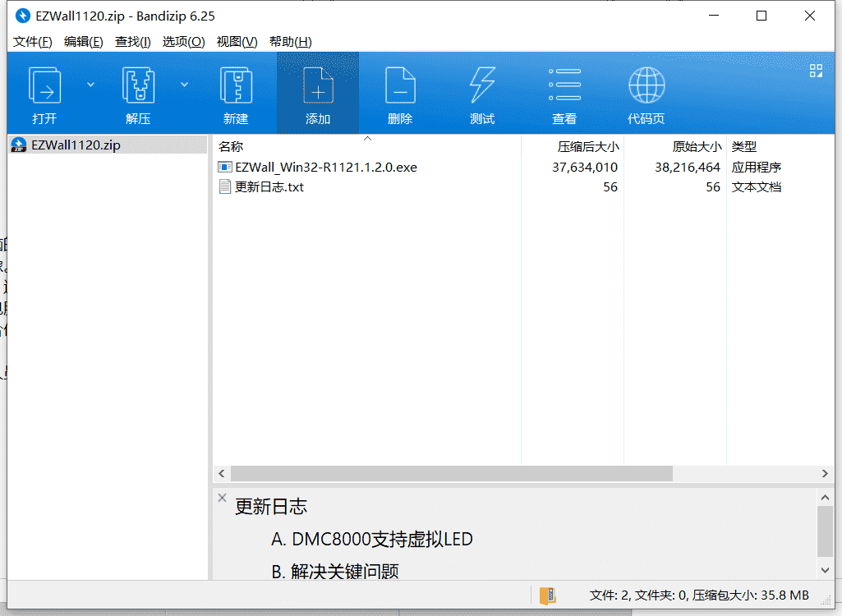Click the zip icon beside EZWall1120.zip tree node
The height and width of the screenshot is (616, 842).
click(19, 145)
